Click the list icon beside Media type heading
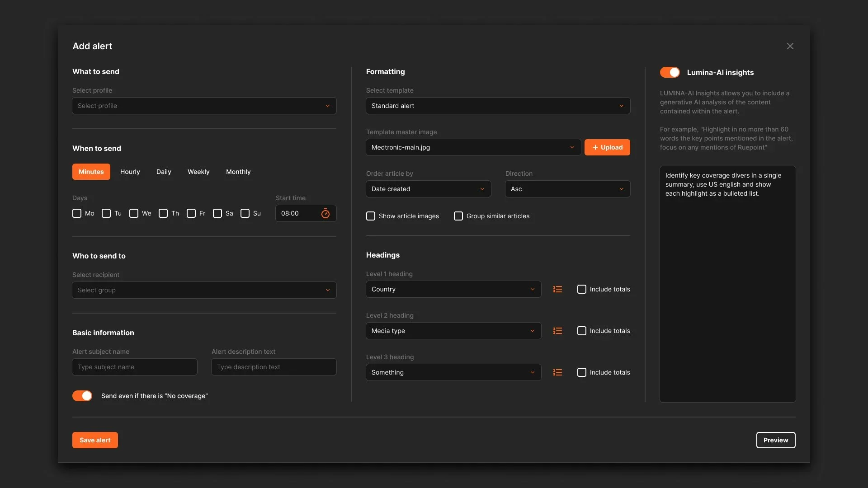Viewport: 868px width, 488px height. [x=557, y=331]
